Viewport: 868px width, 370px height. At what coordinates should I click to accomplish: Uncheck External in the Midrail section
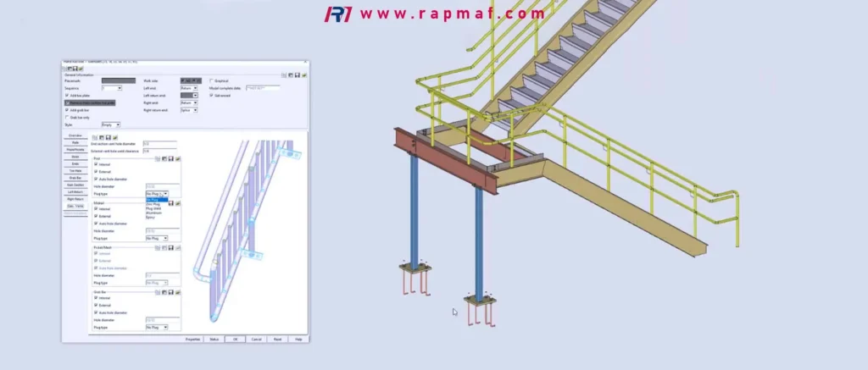96,216
